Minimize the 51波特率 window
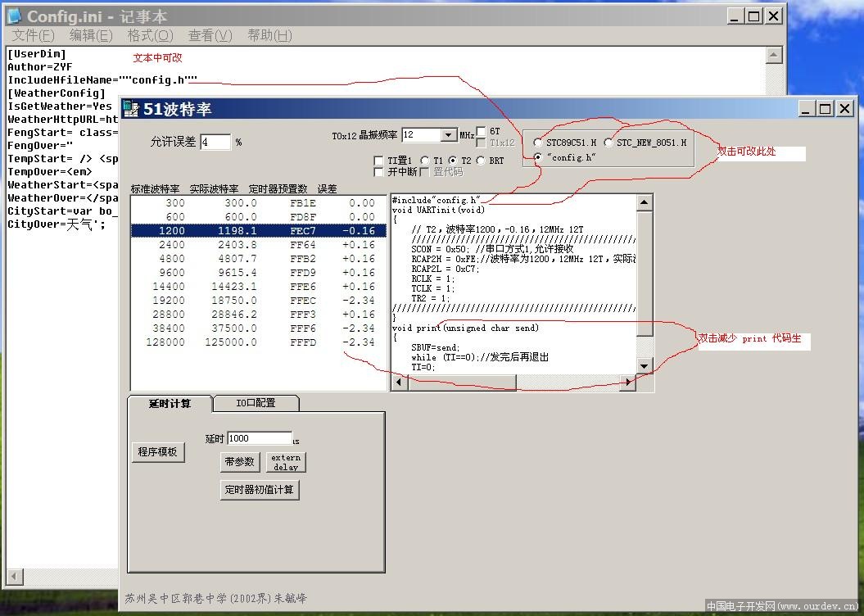This screenshot has height=616, width=864. pyautogui.click(x=807, y=109)
